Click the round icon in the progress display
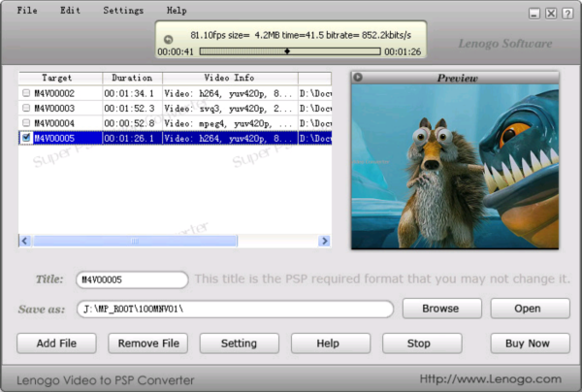 (166, 39)
